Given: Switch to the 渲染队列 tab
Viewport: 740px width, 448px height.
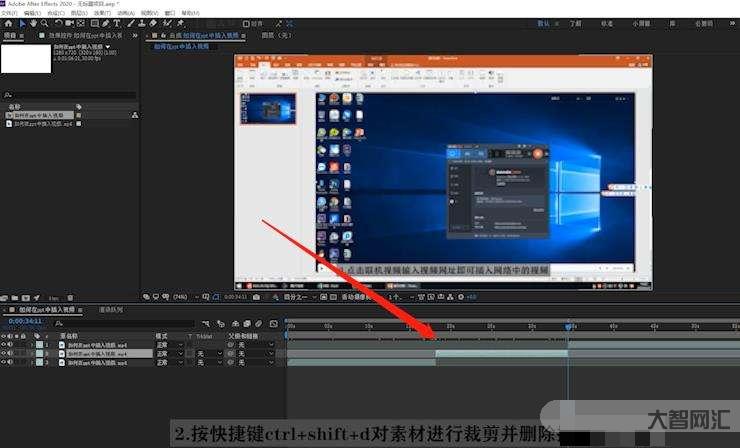Looking at the screenshot, I should click(x=111, y=310).
